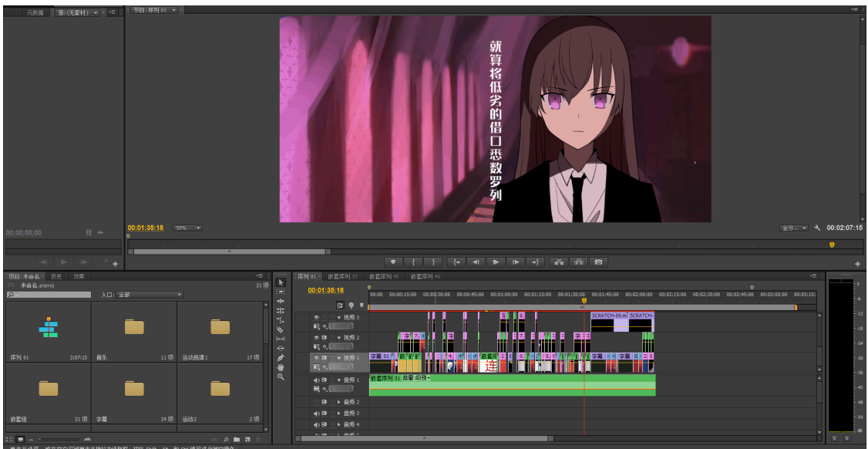868x449 pixels.
Task: Mute the 音频 4 track speaker
Action: (317, 424)
